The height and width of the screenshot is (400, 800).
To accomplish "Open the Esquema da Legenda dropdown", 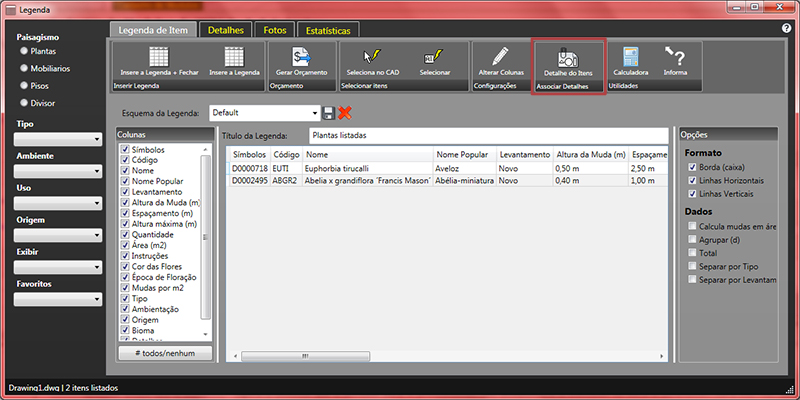I will (x=314, y=113).
